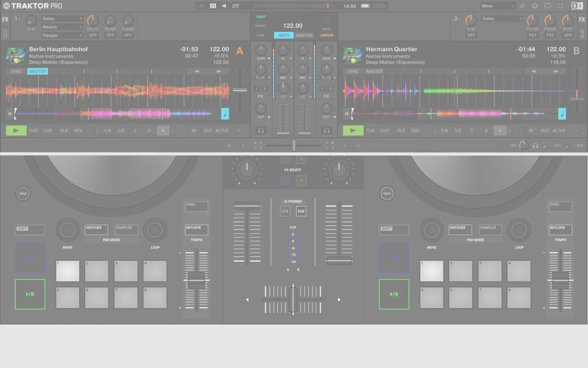
Task: Enable AUTO master clock mode
Action: [x=284, y=35]
